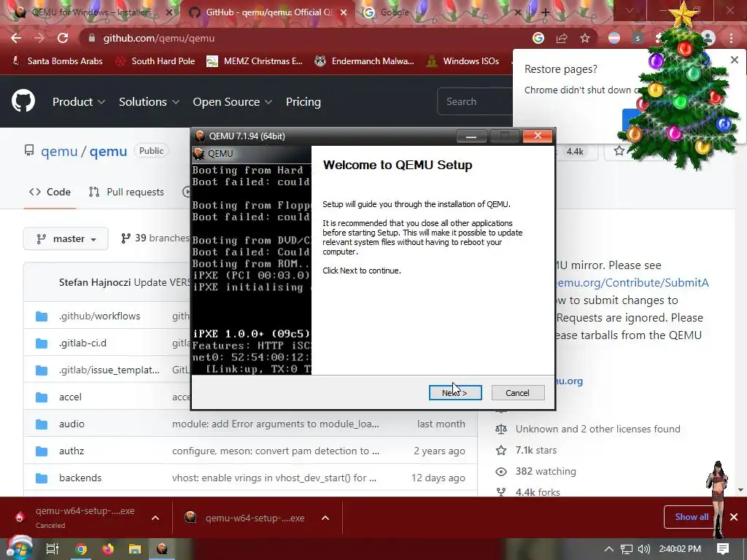Image resolution: width=747 pixels, height=560 pixels.
Task: Open the audio folder
Action: point(71,424)
